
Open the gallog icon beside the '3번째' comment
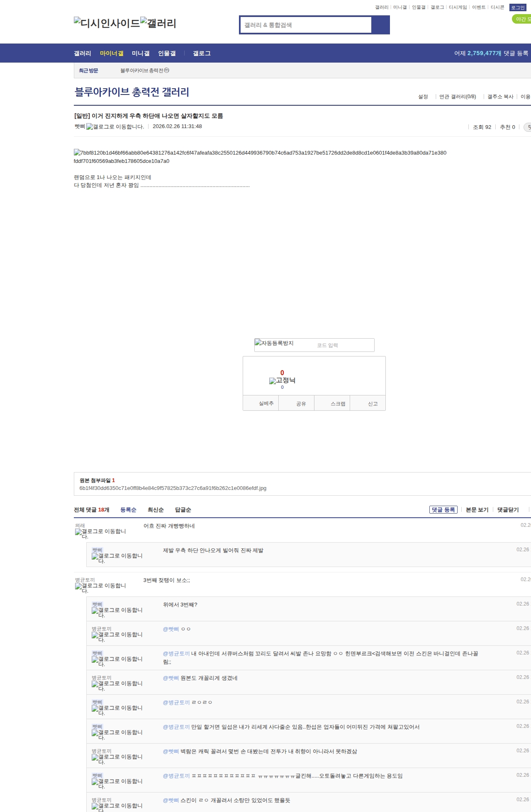(x=100, y=588)
